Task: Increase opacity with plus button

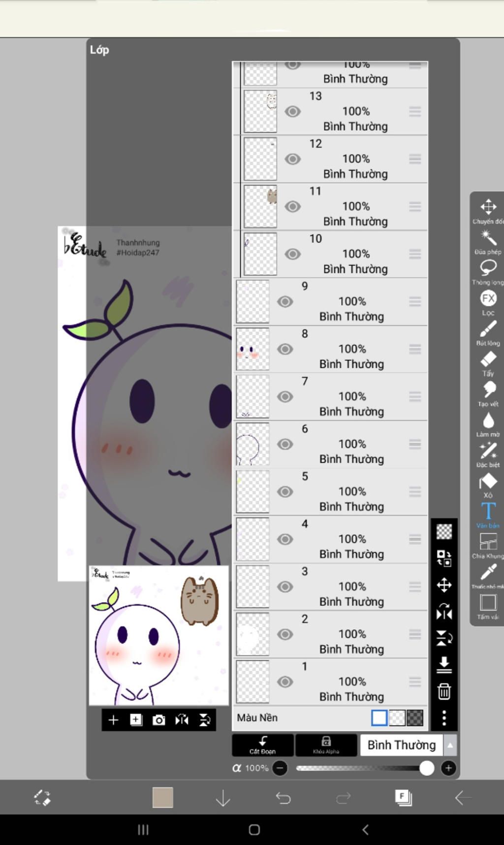Action: 448,768
